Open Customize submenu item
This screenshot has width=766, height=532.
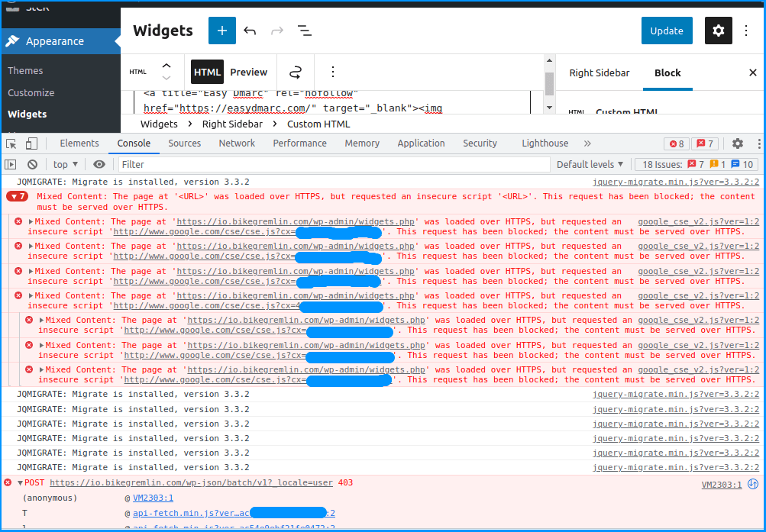[x=31, y=92]
